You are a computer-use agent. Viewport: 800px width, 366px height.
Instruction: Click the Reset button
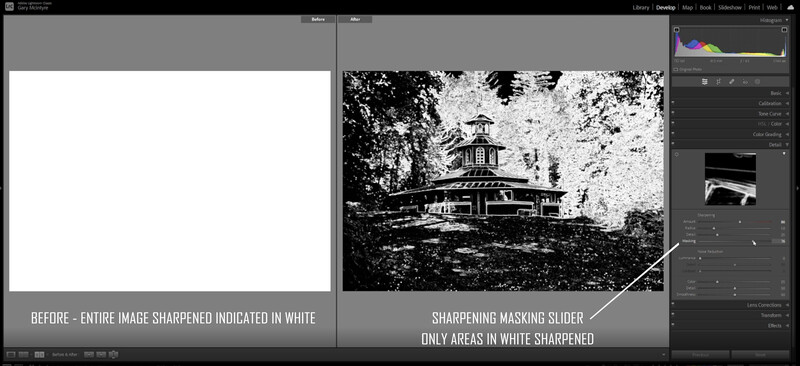[x=760, y=355]
